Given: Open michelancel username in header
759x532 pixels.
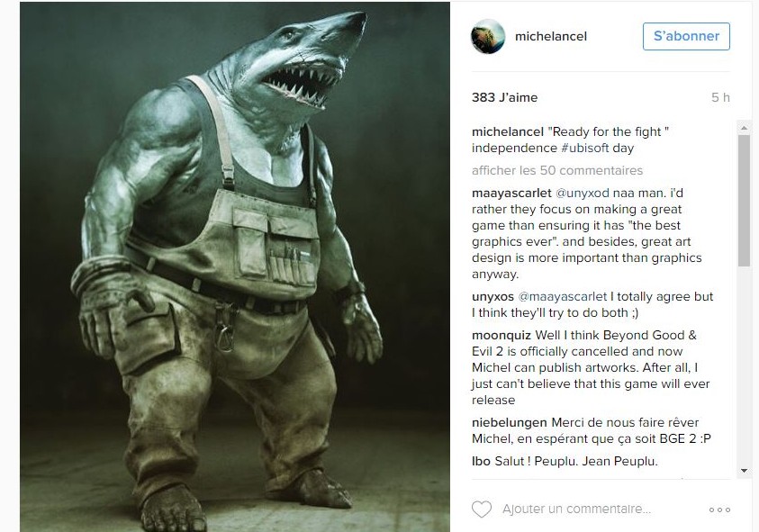Looking at the screenshot, I should pos(551,36).
